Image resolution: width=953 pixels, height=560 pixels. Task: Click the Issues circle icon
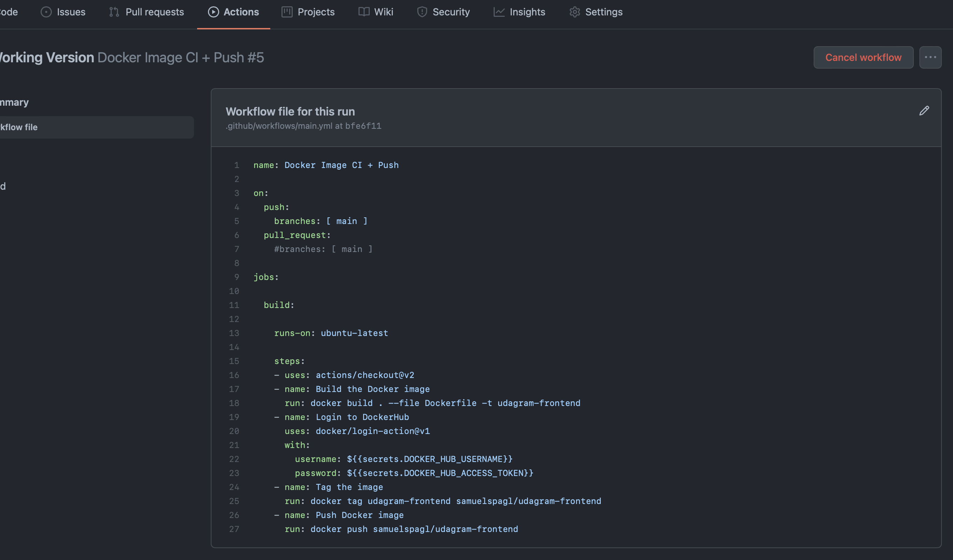46,12
